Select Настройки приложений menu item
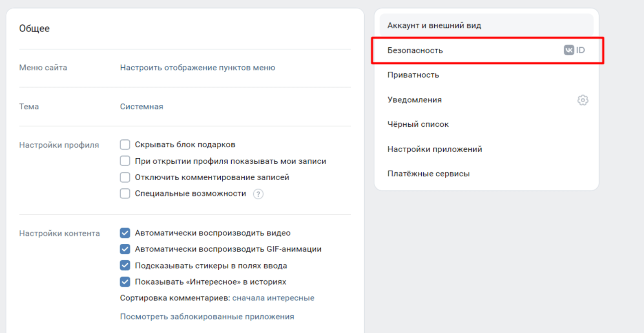 (x=486, y=149)
